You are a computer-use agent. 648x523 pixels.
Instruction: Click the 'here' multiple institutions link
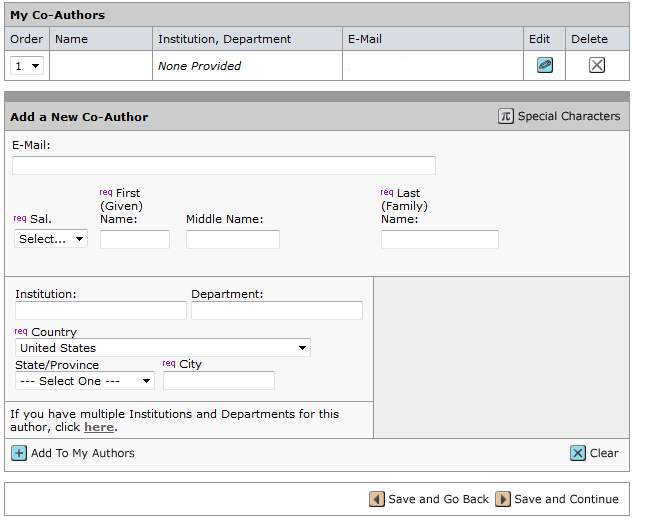(99, 427)
